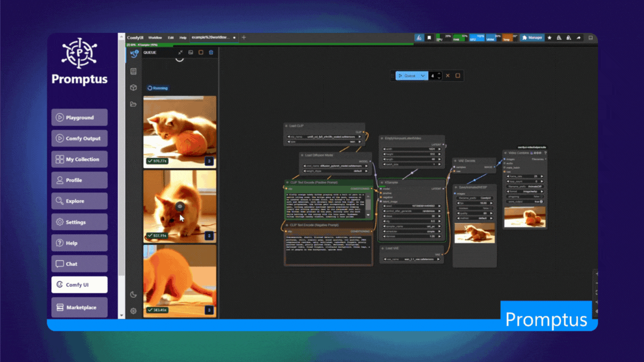Screen dimensions: 644x362
Task: Open the Edit menu
Action: point(171,38)
